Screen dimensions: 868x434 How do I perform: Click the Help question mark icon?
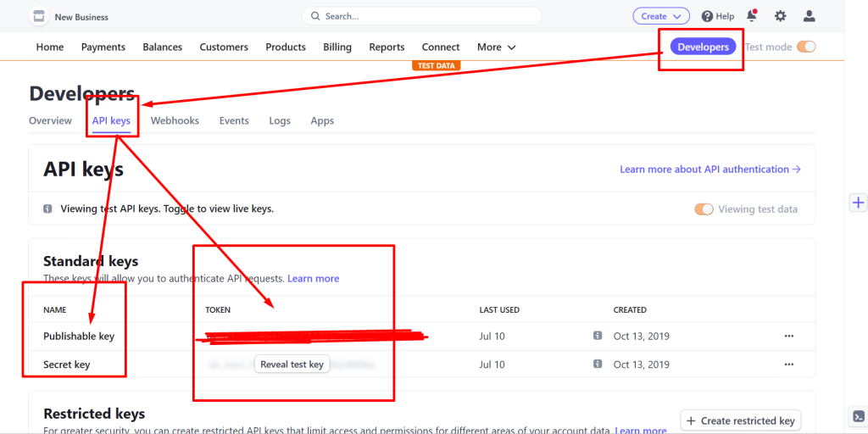707,17
